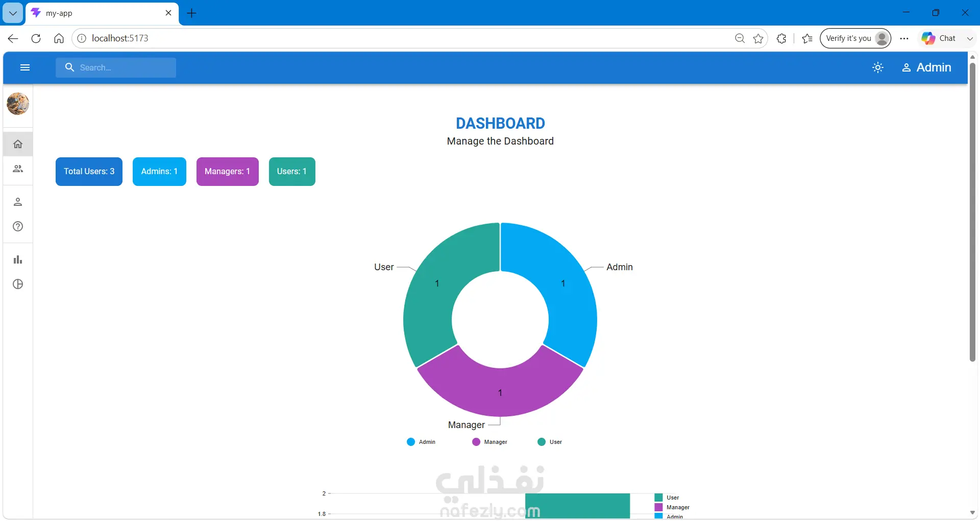Click the User legend color dot under donut
This screenshot has height=521, width=980.
542,442
